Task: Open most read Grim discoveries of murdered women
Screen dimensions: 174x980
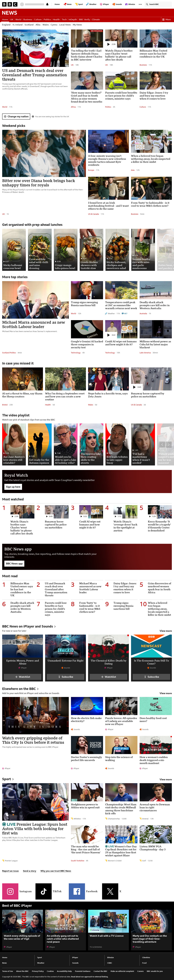Action: pos(160,588)
